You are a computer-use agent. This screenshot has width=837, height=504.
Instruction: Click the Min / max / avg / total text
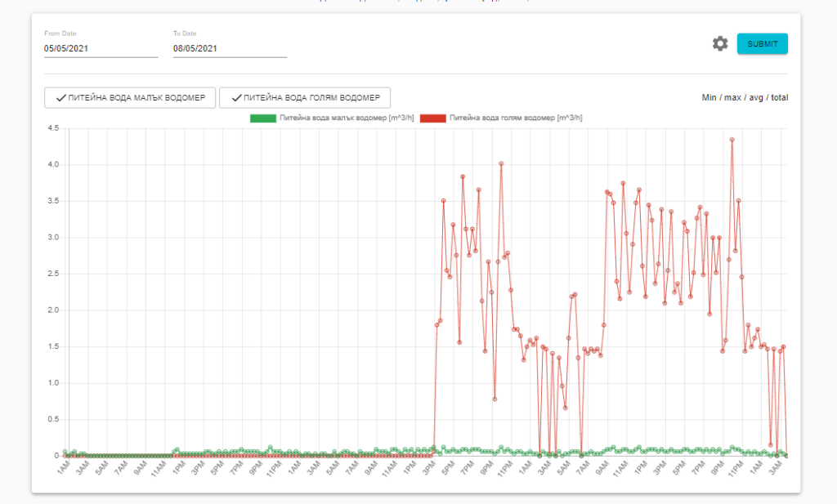pos(745,98)
